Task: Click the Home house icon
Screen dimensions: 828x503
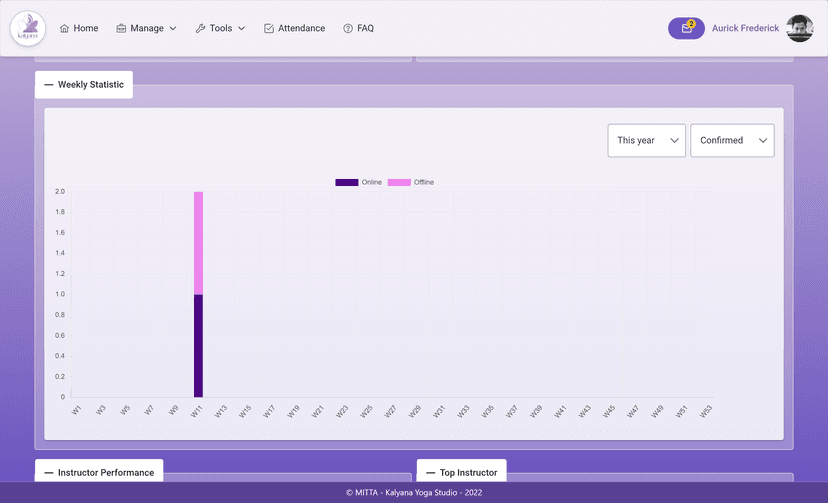Action: (65, 28)
